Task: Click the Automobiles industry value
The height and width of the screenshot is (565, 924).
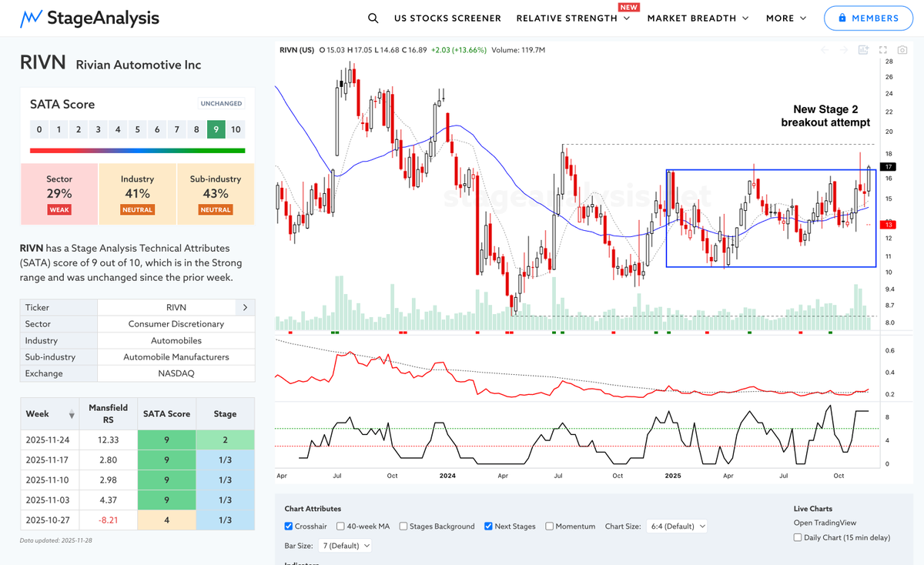Action: [x=176, y=340]
